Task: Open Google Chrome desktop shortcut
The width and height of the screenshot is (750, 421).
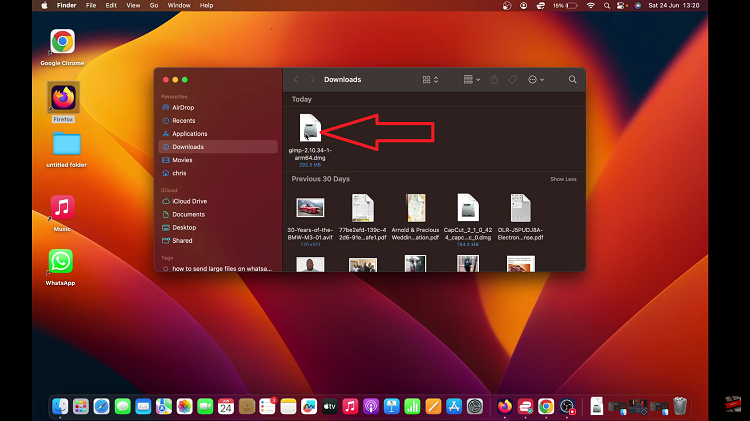Action: pos(62,42)
